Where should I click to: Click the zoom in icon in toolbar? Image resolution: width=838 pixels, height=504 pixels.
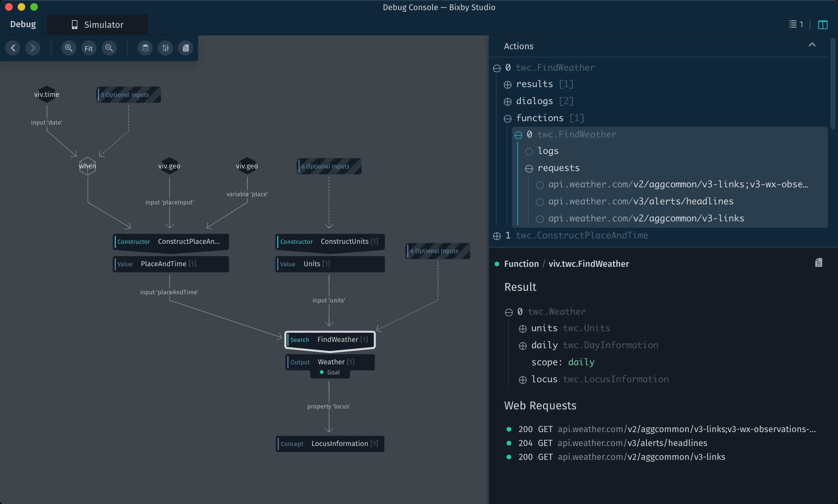click(68, 48)
